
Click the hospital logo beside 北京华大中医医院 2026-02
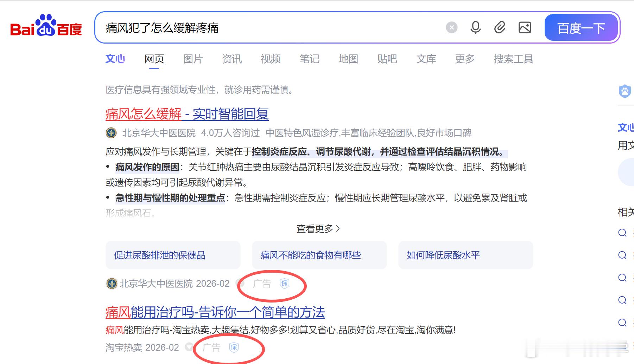(112, 284)
